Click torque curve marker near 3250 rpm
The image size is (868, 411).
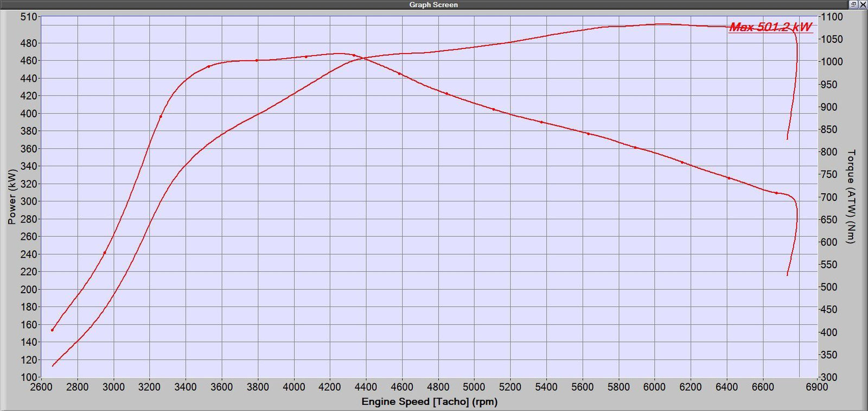pyautogui.click(x=161, y=117)
